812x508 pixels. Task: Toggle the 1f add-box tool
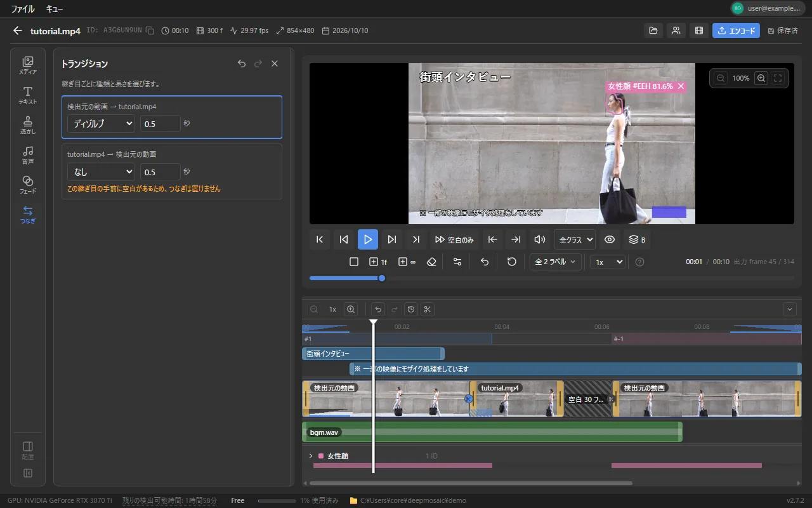click(378, 262)
